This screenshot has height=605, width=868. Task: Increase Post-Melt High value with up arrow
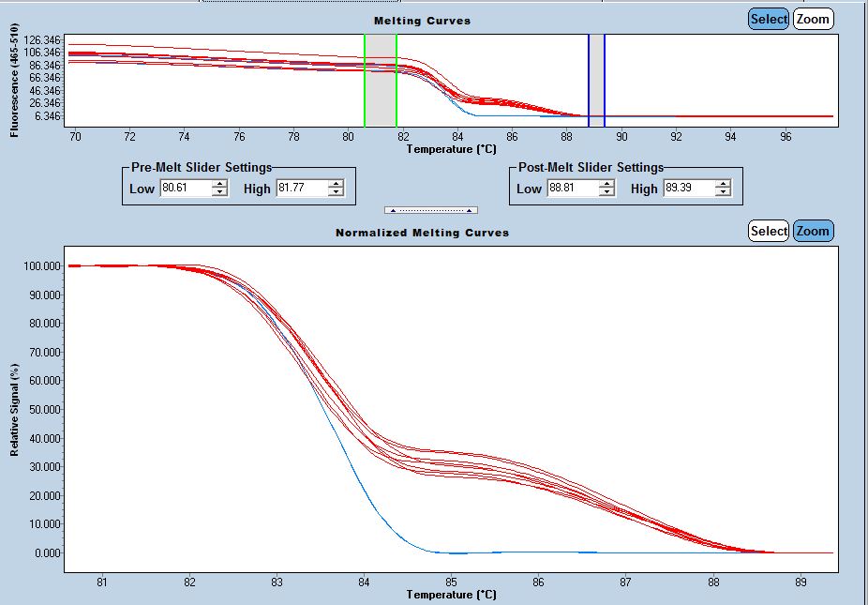(x=723, y=185)
